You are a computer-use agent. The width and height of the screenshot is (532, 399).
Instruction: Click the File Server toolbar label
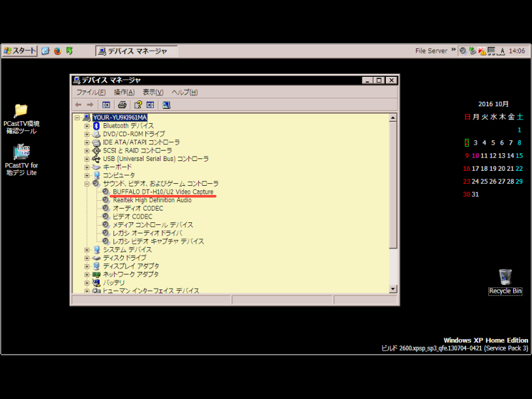[431, 51]
